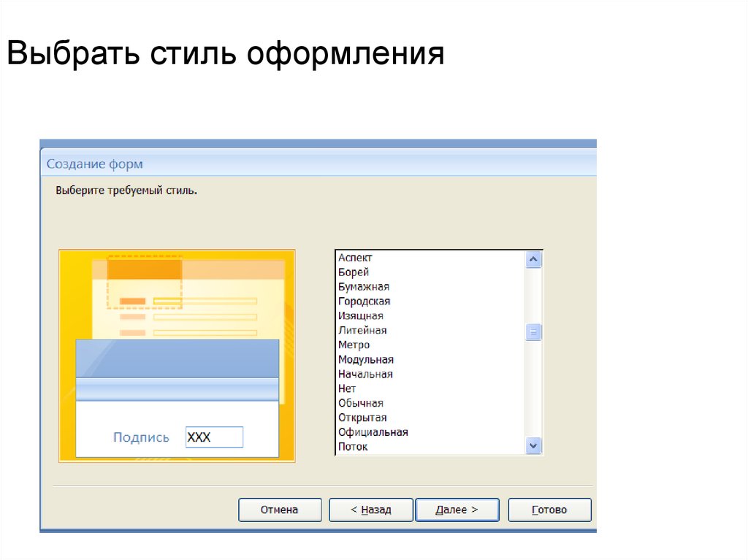748x560 pixels.
Task: Go back with the Назад button
Action: click(x=370, y=510)
